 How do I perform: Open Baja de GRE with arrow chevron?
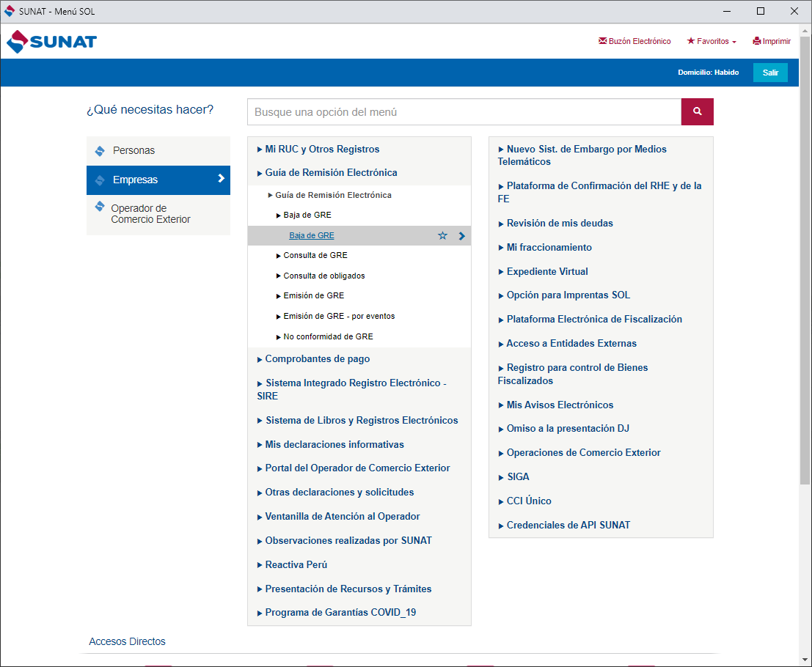(x=462, y=236)
